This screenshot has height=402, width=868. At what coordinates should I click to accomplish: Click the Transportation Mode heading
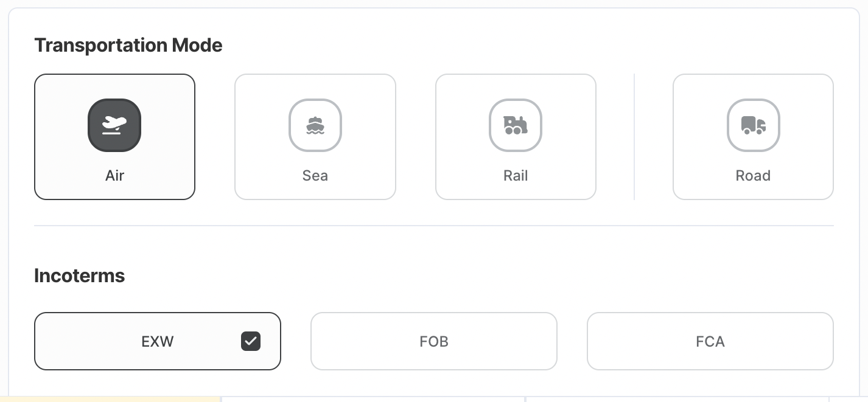[128, 45]
